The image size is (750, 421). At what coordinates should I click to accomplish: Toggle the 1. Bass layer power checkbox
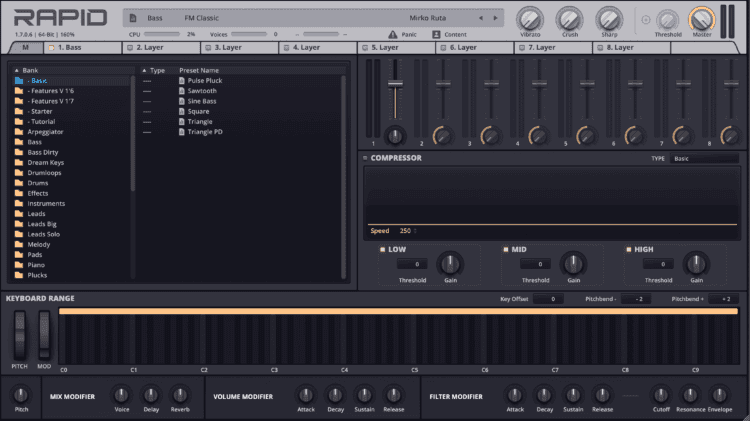[x=51, y=48]
